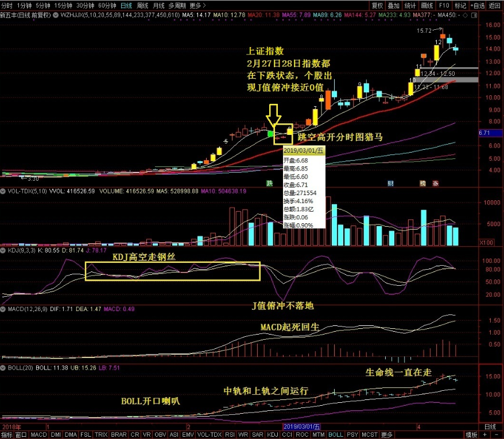Click the 指标 button in bottom bar

click(x=7, y=435)
